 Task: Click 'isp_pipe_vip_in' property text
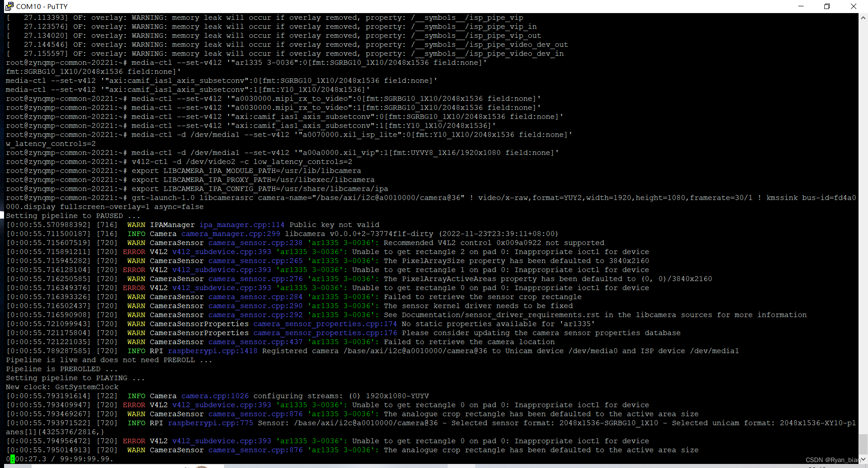tap(503, 27)
